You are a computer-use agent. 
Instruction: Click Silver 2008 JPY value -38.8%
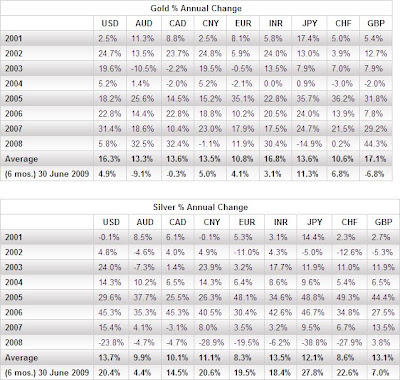pos(313,342)
